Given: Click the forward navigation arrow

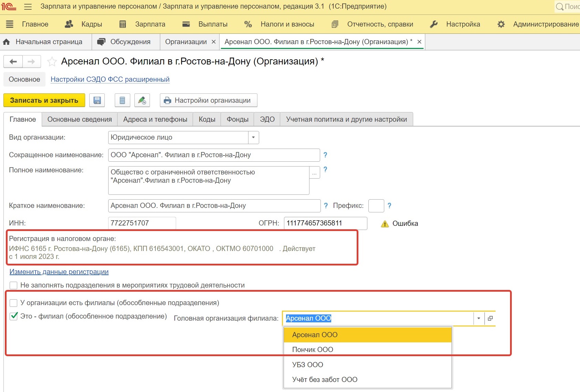Looking at the screenshot, I should [x=31, y=61].
